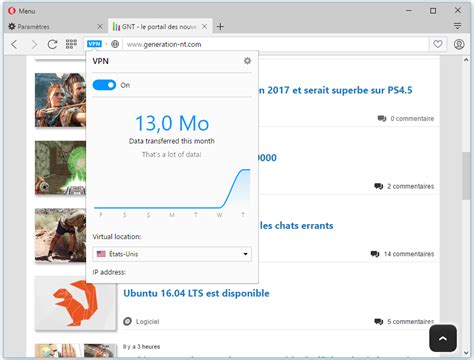The height and width of the screenshot is (360, 474).
Task: Reload the current page
Action: click(x=52, y=44)
